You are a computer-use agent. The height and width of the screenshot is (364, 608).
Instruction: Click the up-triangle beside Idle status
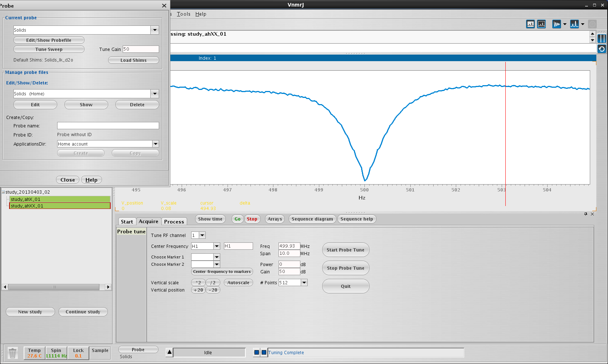pyautogui.click(x=169, y=352)
